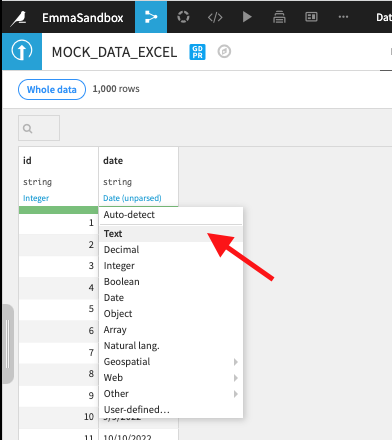Click id cell with value 5
Viewport: 392px width, 440px height.
pyautogui.click(x=58, y=309)
